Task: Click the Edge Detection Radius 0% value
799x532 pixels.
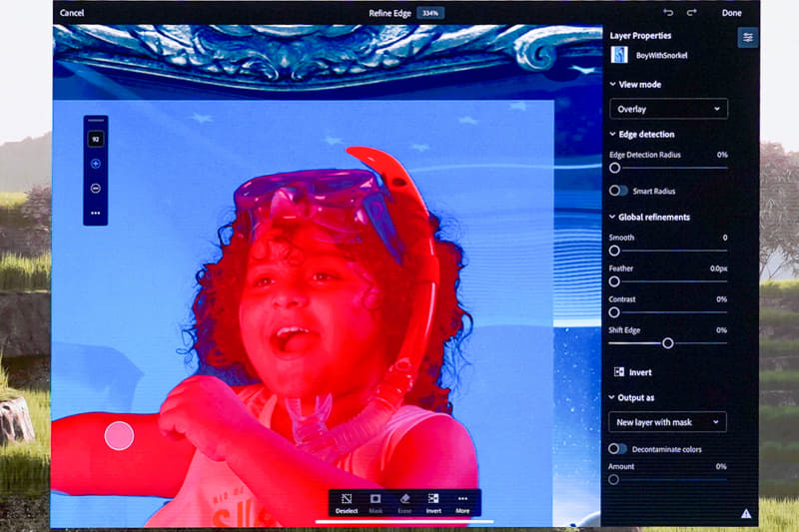Action: tap(722, 155)
